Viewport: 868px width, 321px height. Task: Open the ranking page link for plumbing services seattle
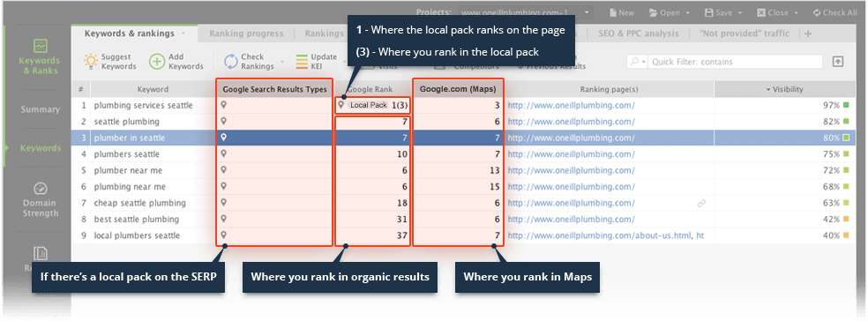tap(572, 105)
